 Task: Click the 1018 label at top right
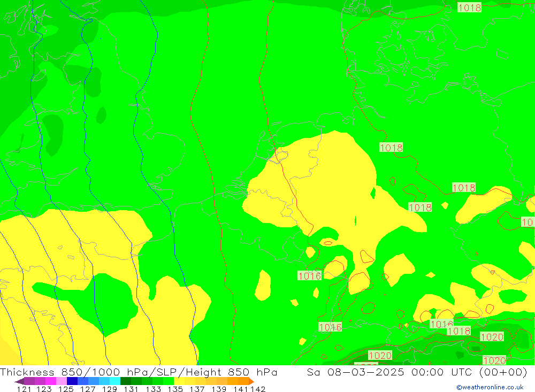pyautogui.click(x=470, y=7)
